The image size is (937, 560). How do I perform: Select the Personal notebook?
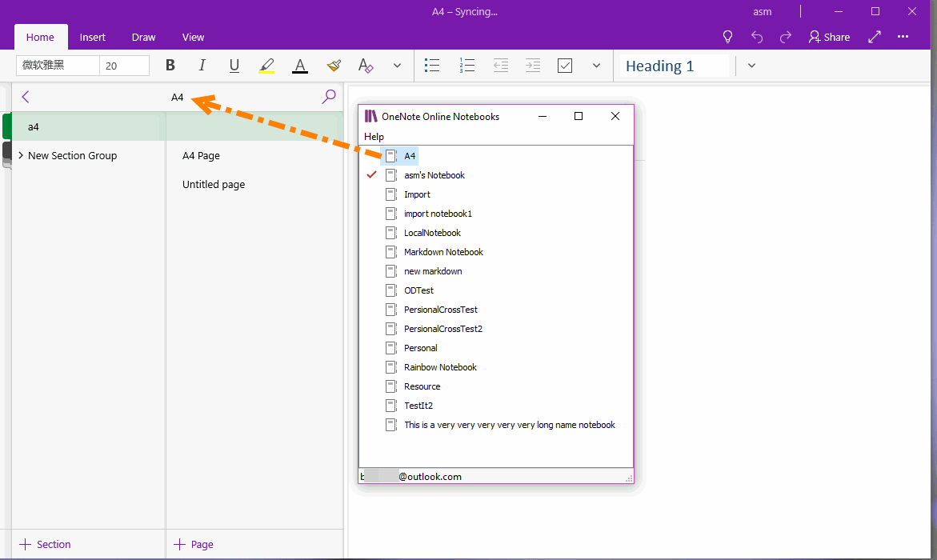[x=421, y=348]
